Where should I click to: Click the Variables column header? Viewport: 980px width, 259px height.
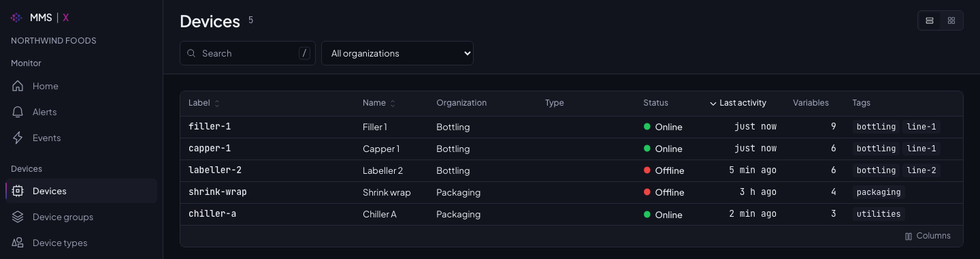tap(811, 103)
